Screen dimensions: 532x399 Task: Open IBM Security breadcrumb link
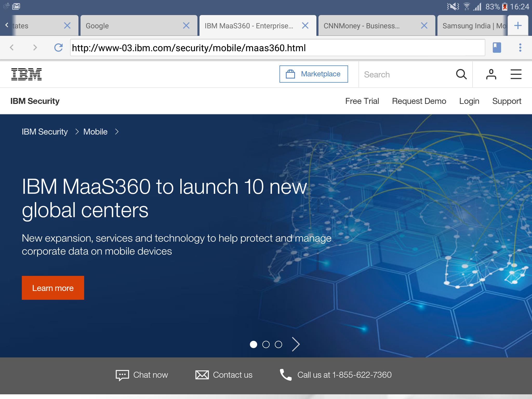(x=45, y=132)
